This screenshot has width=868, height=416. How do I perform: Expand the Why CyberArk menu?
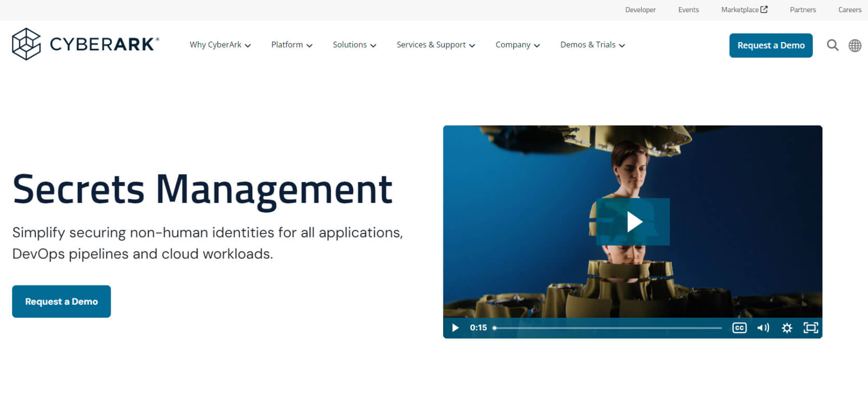(220, 45)
